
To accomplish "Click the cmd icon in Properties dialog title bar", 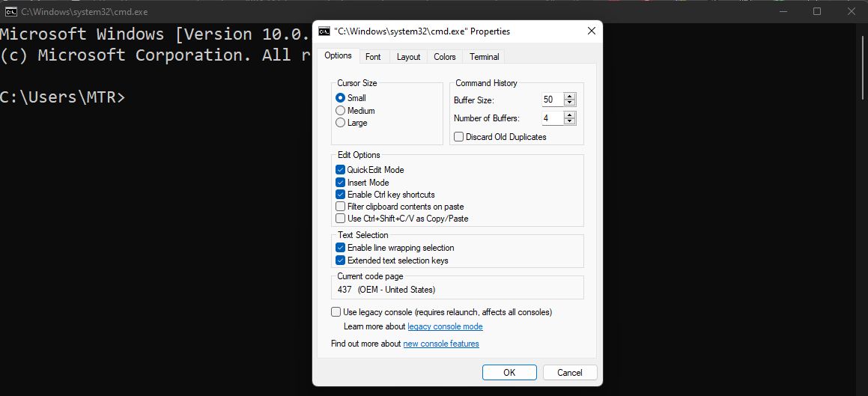I will pos(324,31).
